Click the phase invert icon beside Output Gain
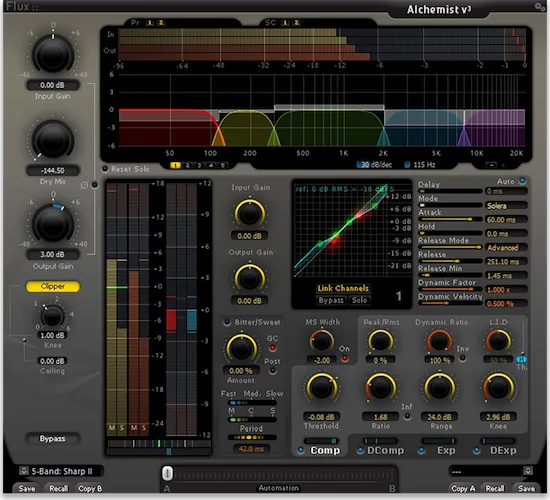The image size is (550, 500). tap(84, 185)
